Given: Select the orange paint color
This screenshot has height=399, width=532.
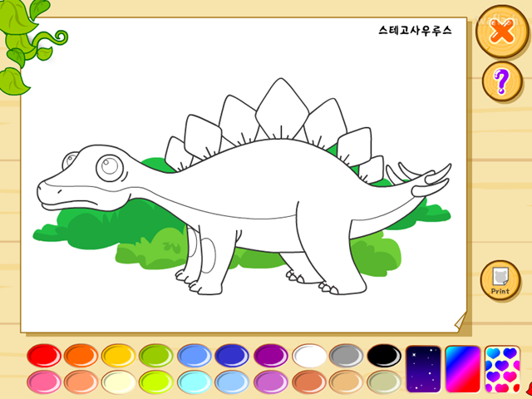Looking at the screenshot, I should (x=81, y=356).
